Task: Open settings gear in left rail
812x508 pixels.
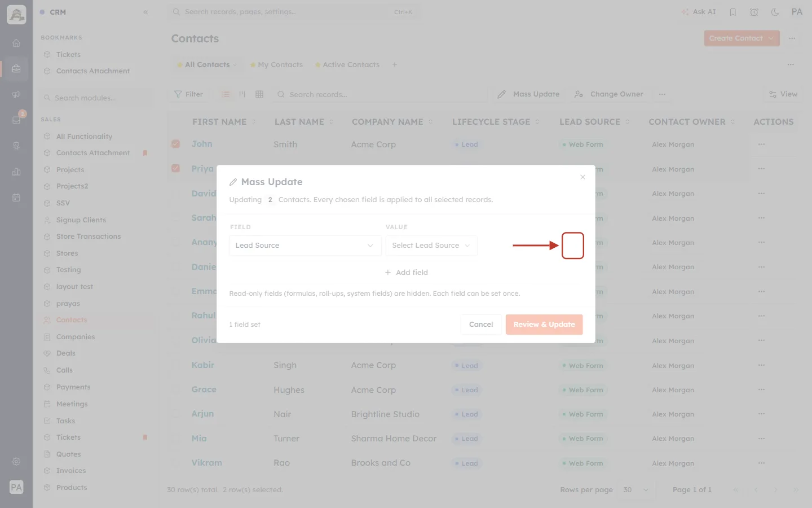Action: pos(16,462)
